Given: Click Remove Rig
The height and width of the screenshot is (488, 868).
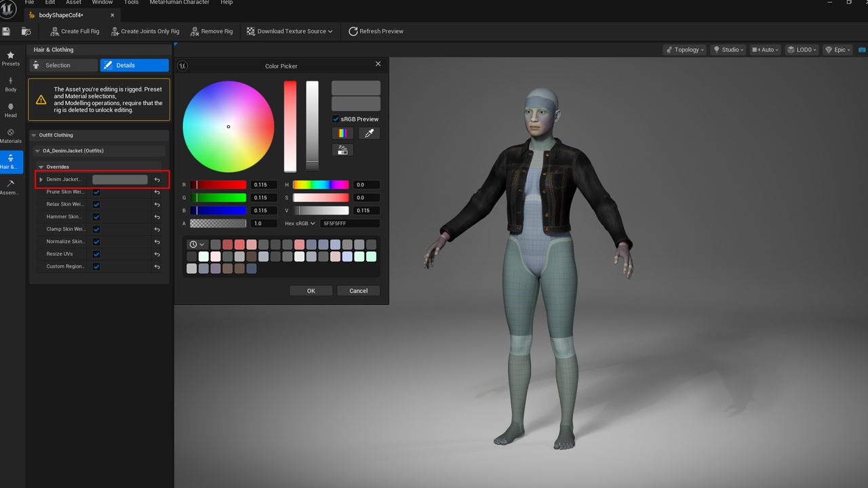Looking at the screenshot, I should pyautogui.click(x=212, y=31).
